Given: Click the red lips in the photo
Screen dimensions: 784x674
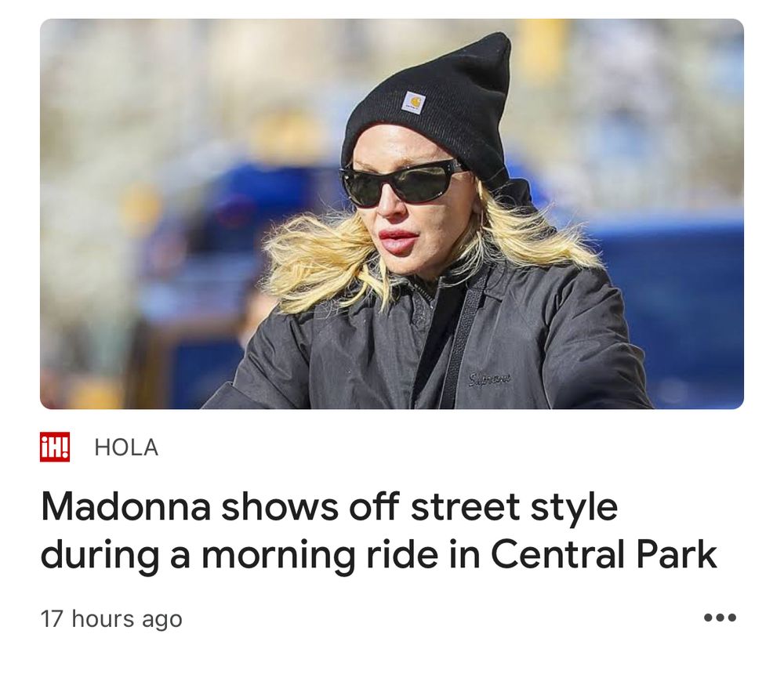Looking at the screenshot, I should pos(397,241).
